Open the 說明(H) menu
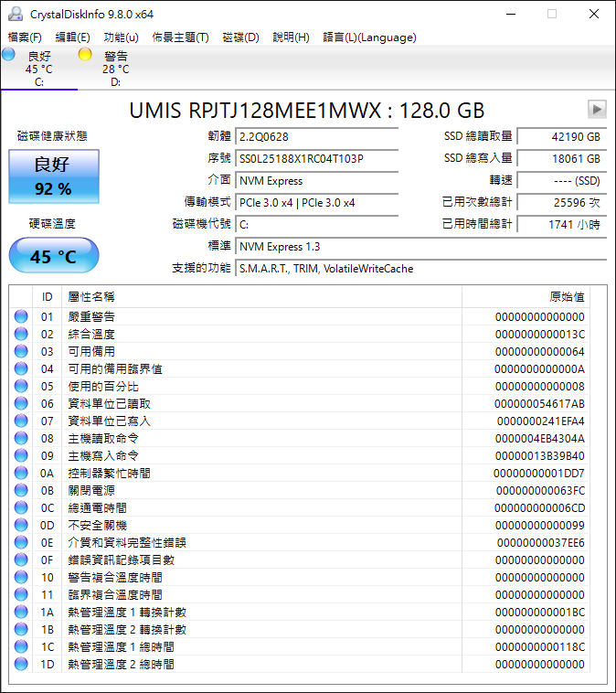The height and width of the screenshot is (693, 616). pyautogui.click(x=291, y=37)
